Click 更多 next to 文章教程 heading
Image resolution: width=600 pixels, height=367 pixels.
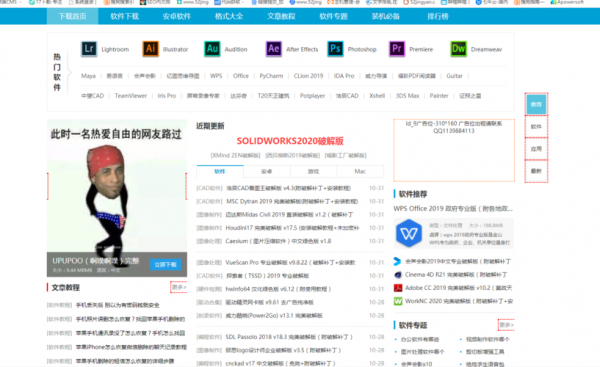(179, 287)
